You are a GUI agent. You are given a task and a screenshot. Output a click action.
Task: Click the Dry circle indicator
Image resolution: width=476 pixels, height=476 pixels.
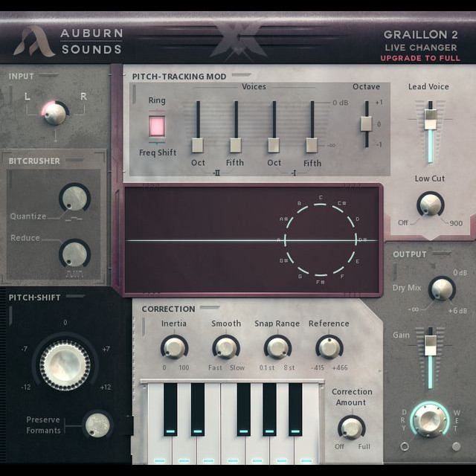(405, 446)
